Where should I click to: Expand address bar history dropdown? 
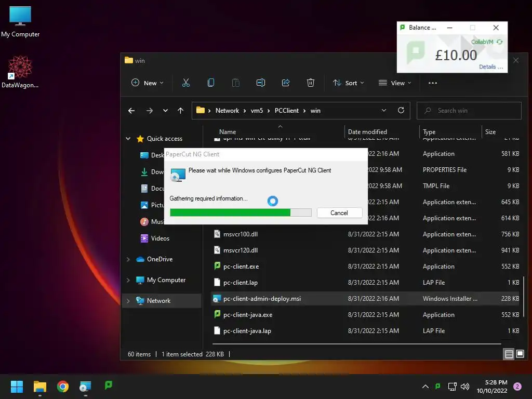(384, 110)
